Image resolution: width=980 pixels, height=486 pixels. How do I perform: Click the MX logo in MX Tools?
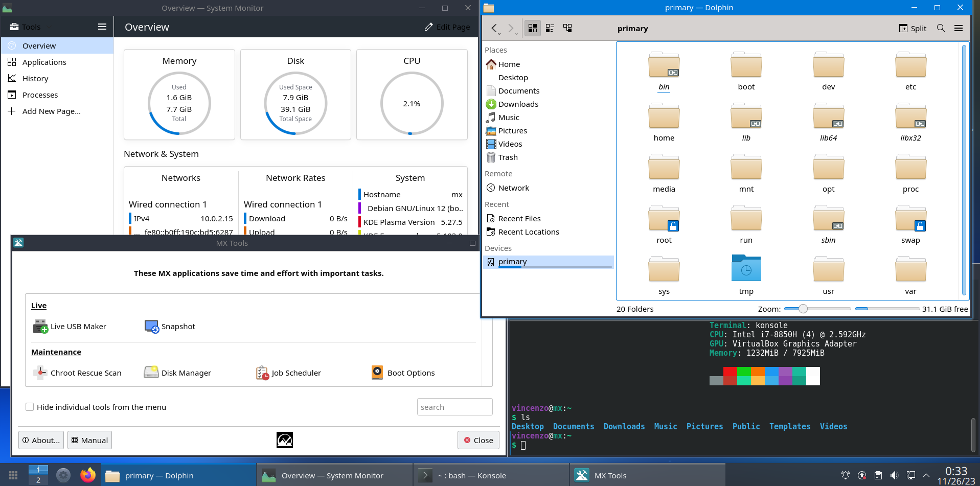click(x=285, y=440)
